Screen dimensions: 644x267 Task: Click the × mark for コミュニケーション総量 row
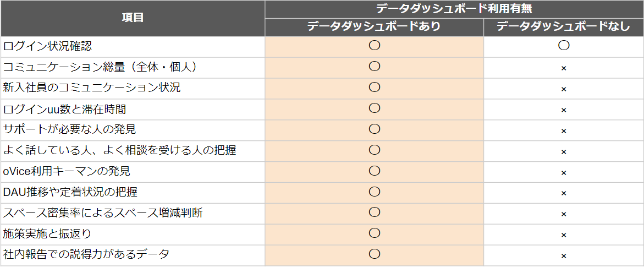[x=564, y=68]
